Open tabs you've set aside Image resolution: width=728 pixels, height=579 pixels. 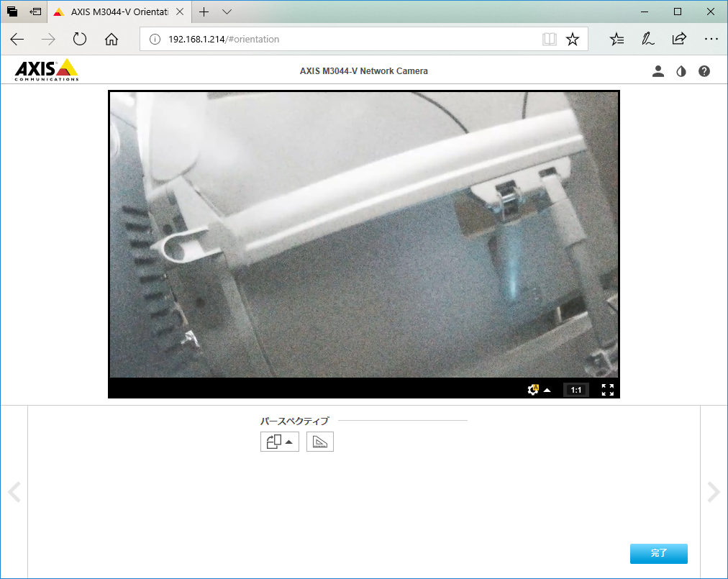[x=12, y=12]
